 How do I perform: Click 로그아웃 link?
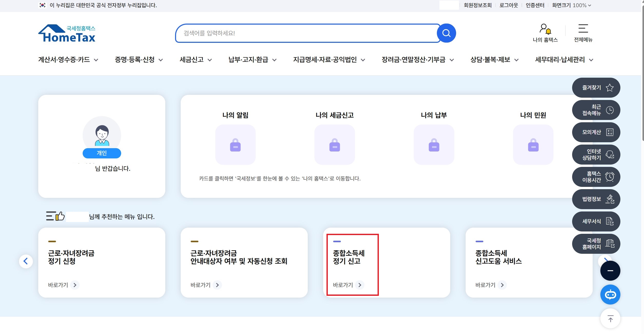[508, 5]
